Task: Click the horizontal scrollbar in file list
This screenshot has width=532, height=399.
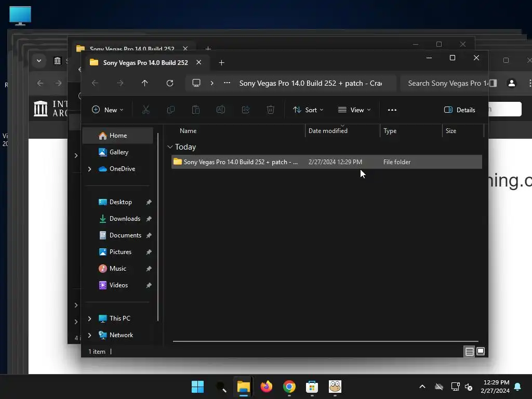Action: [x=325, y=341]
